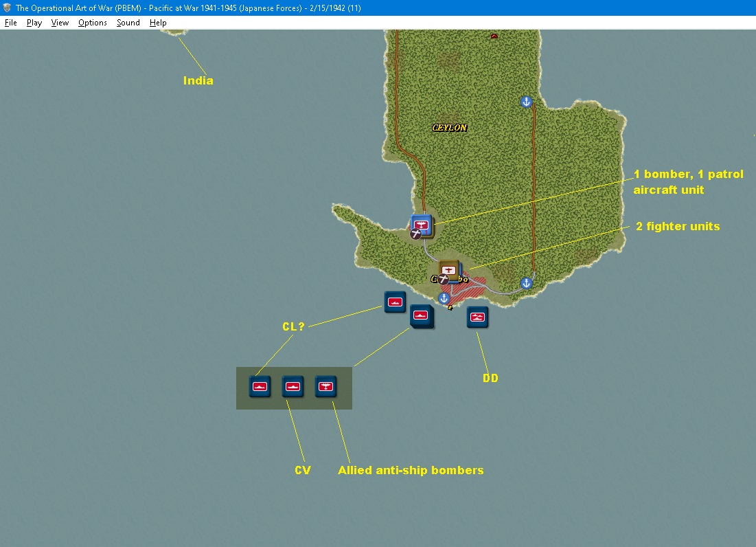Image resolution: width=756 pixels, height=547 pixels.
Task: Click the anchor port icon on Ceylon's northeast coast
Action: click(526, 102)
